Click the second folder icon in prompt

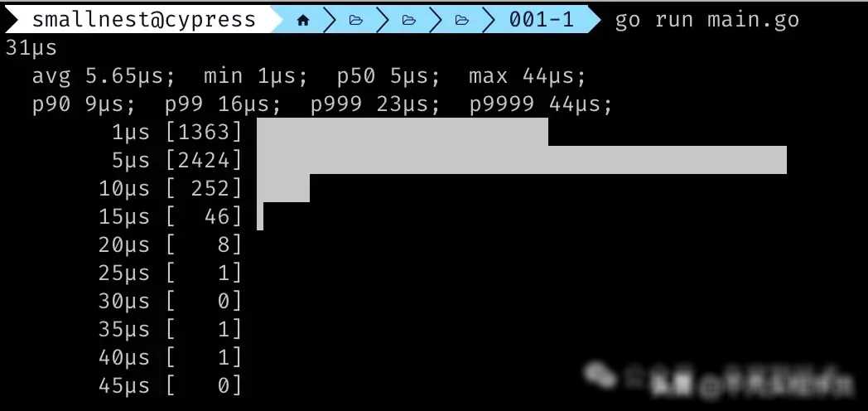click(x=409, y=21)
